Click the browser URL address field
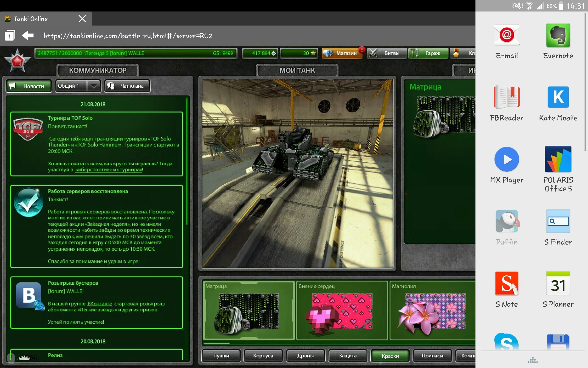588x368 pixels. [128, 36]
